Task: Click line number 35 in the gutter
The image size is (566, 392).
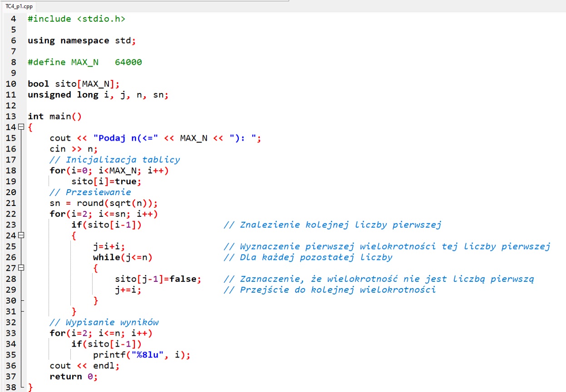Action: (x=11, y=355)
